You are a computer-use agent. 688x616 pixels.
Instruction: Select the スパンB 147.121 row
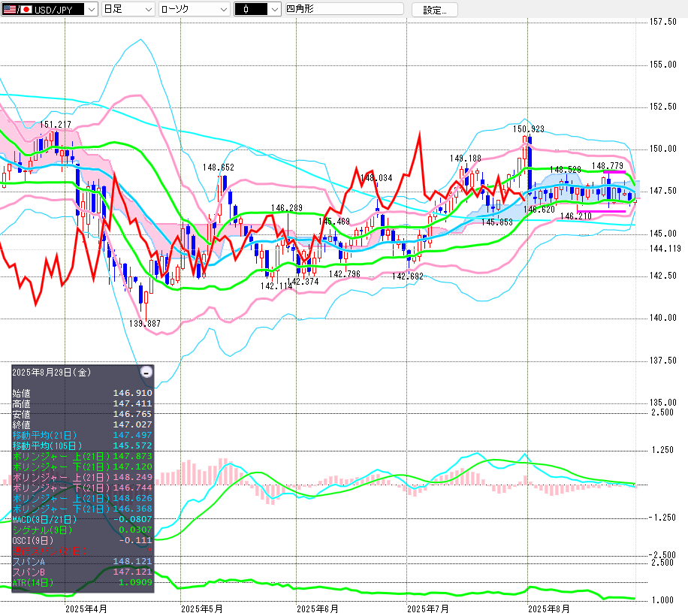tap(83, 572)
